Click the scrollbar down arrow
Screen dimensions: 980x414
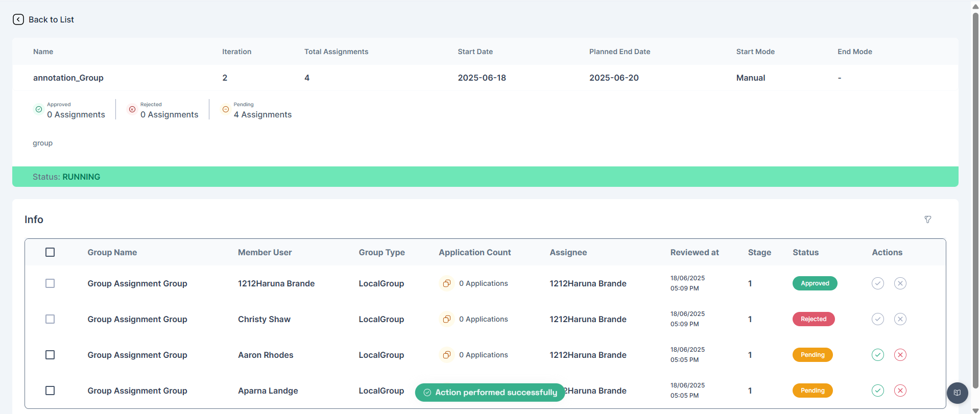click(975, 410)
